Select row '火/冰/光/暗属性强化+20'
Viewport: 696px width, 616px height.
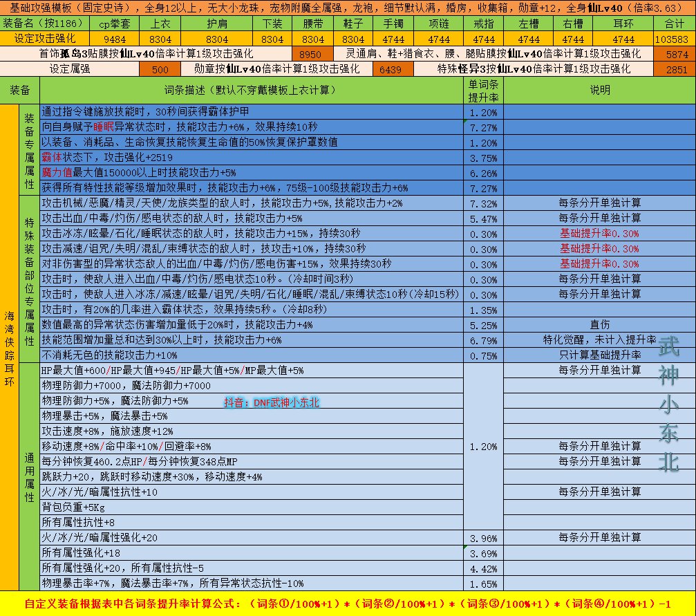251,538
